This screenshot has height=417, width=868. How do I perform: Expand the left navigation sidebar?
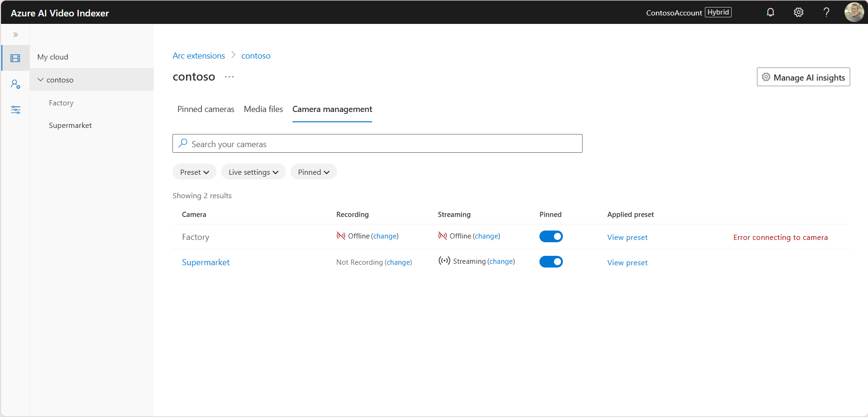[x=15, y=35]
